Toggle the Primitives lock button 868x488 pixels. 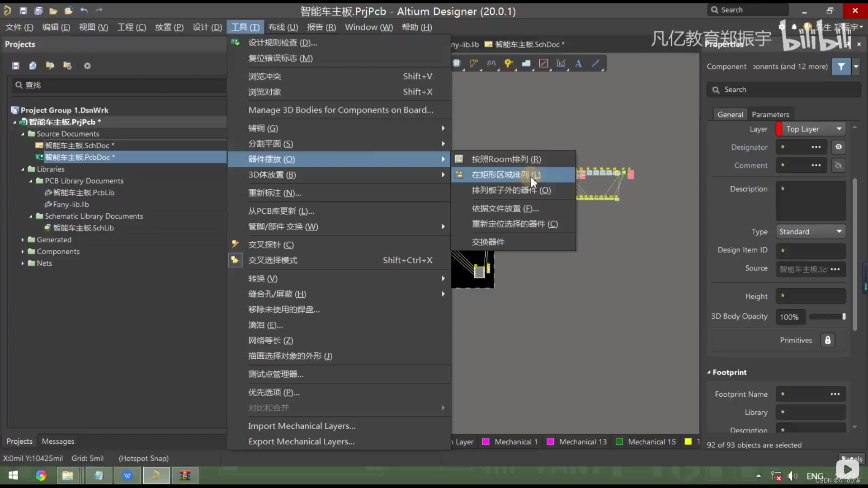(x=827, y=340)
